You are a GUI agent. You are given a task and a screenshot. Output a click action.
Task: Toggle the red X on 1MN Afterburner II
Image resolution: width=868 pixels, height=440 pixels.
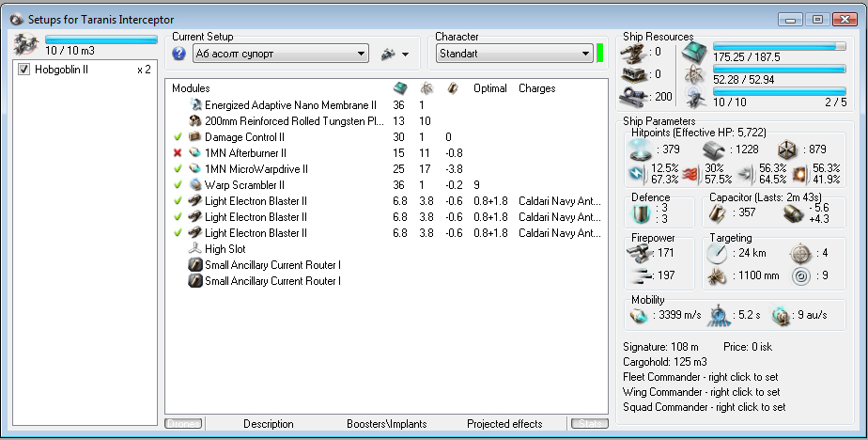[x=178, y=153]
